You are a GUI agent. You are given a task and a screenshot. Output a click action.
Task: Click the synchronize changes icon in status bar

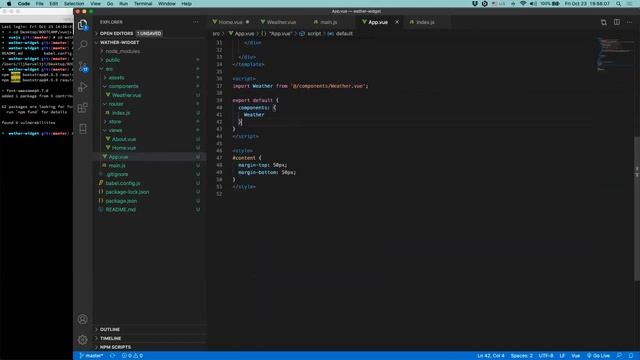[x=112, y=356]
